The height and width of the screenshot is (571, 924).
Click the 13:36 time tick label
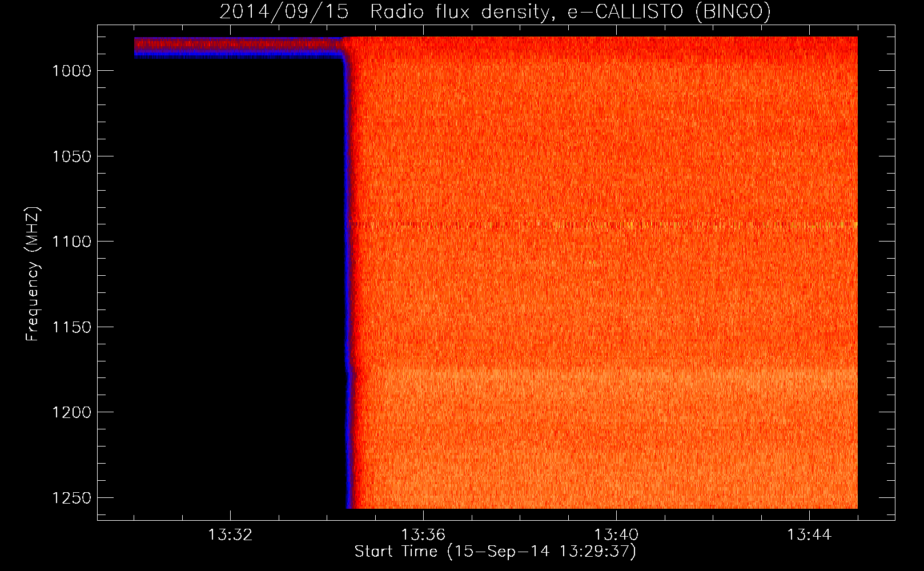click(x=423, y=535)
